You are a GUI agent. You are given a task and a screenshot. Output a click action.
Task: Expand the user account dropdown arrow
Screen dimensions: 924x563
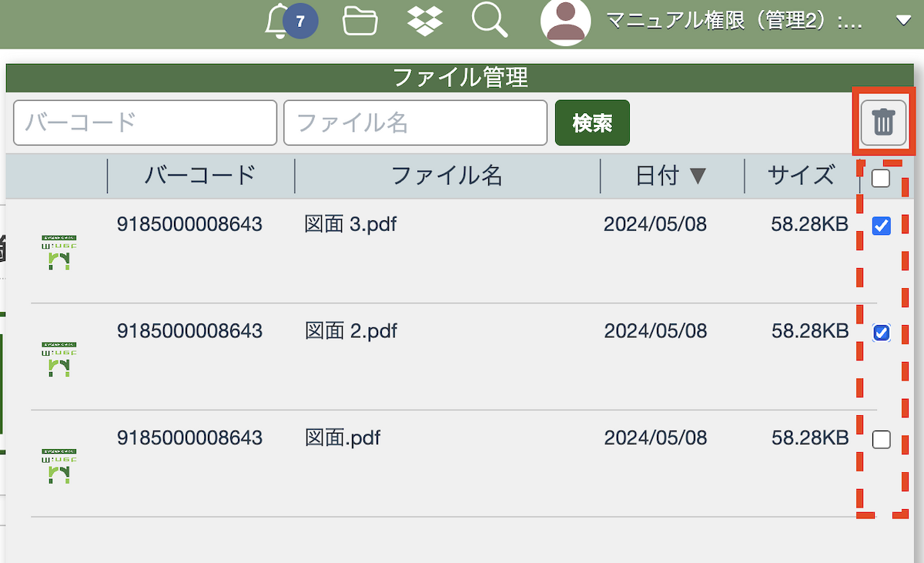click(903, 22)
